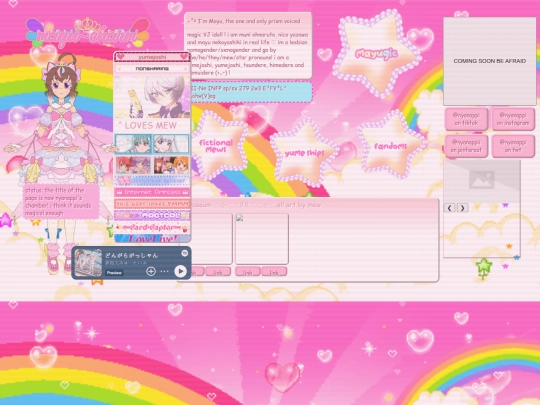
Task: Visit @nyanappi on twt
Action: point(513,146)
